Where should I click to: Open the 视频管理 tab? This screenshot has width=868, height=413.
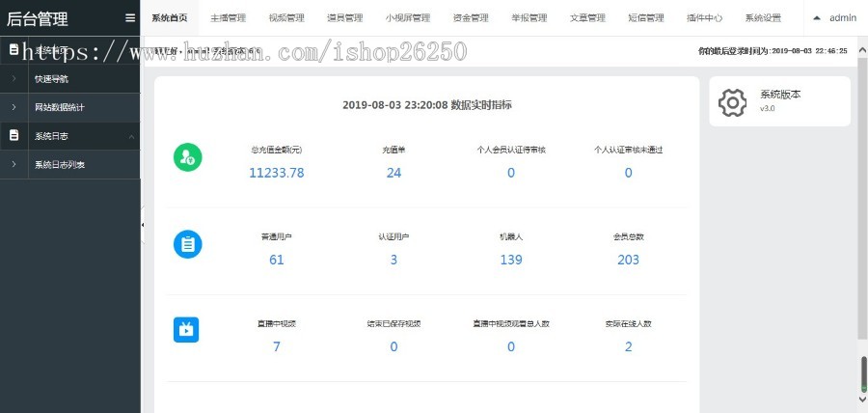click(286, 17)
